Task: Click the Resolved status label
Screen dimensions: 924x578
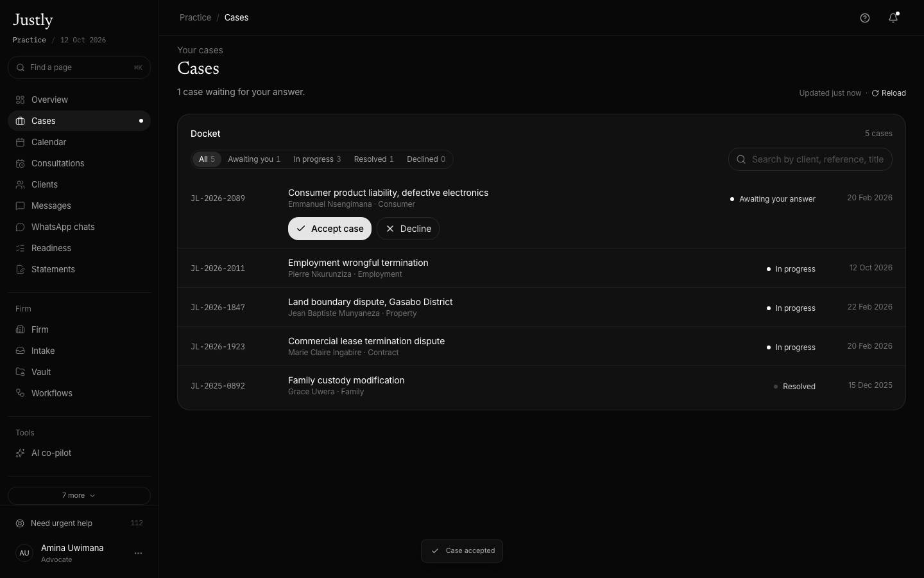Action: coord(794,387)
